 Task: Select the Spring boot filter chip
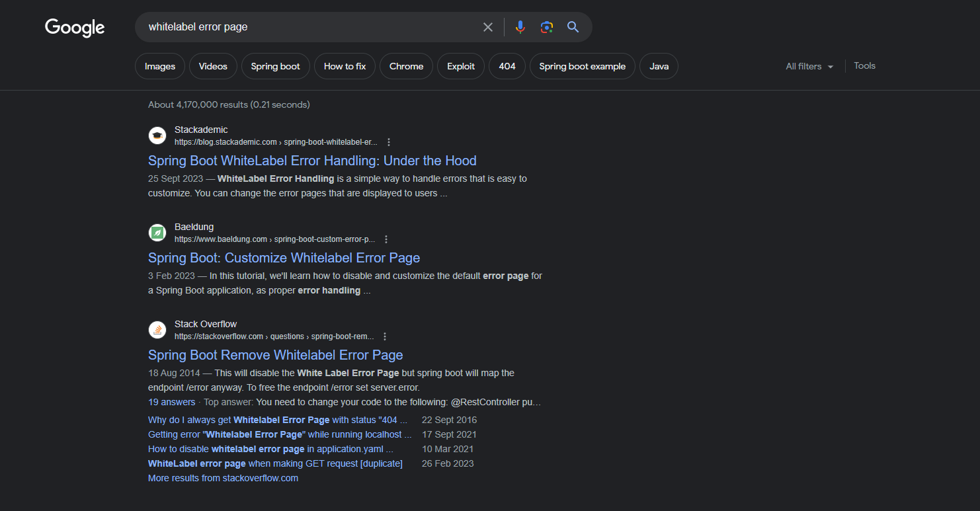point(276,66)
